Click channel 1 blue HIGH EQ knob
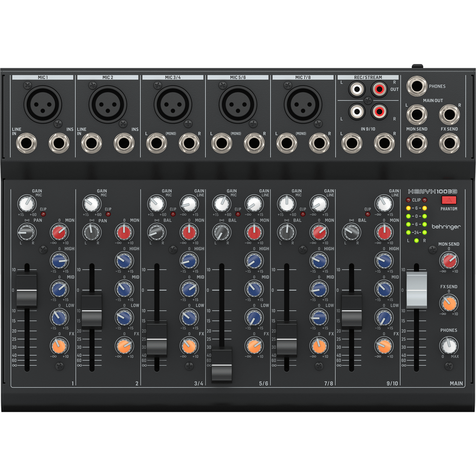 (x=59, y=261)
